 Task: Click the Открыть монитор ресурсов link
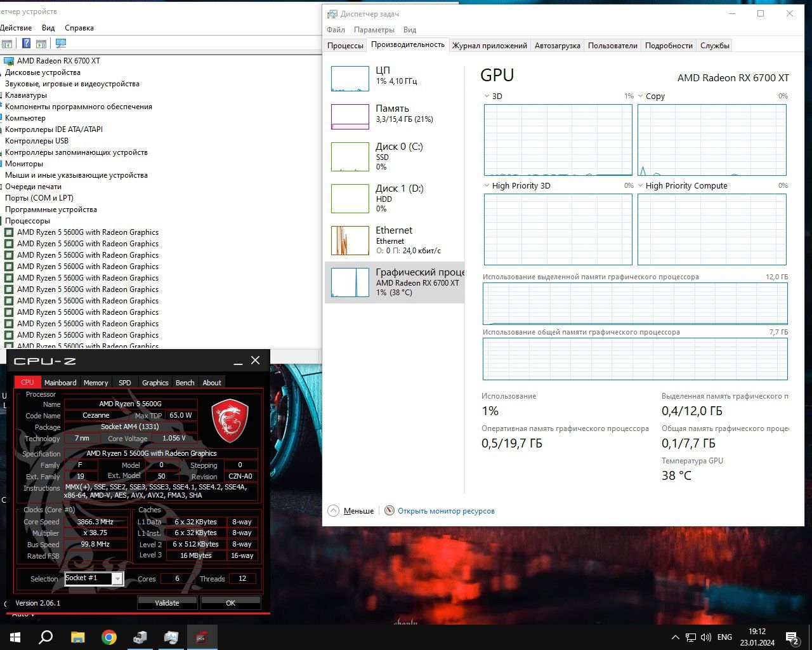point(446,511)
